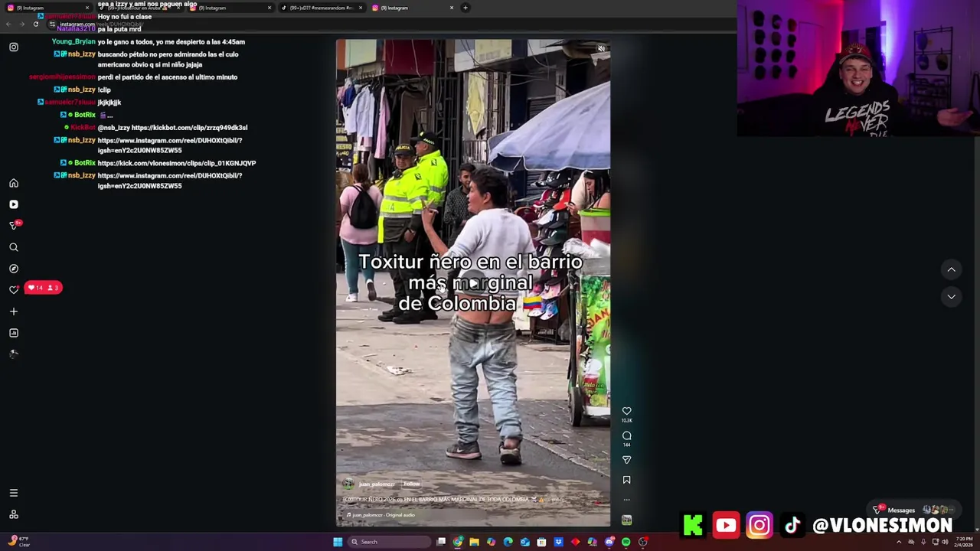
Task: Share the reel with the paper plane icon
Action: pos(626,459)
